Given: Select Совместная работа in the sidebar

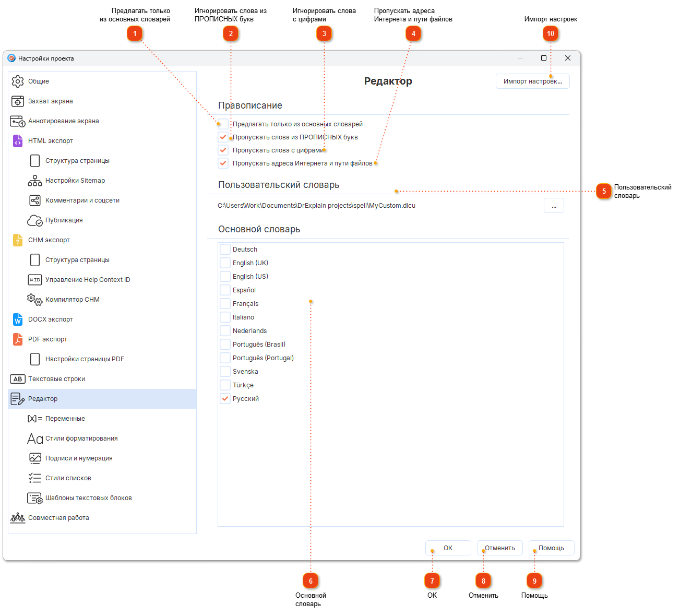Looking at the screenshot, I should [58, 518].
